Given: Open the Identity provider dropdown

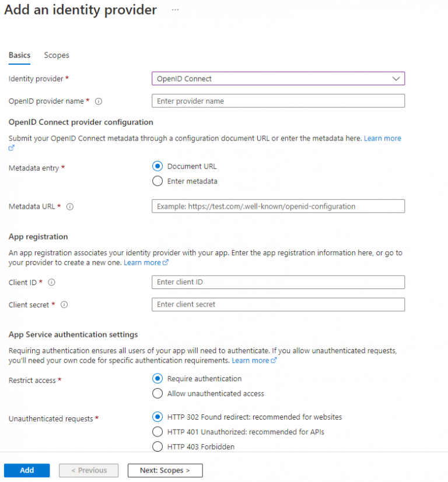Looking at the screenshot, I should 278,78.
